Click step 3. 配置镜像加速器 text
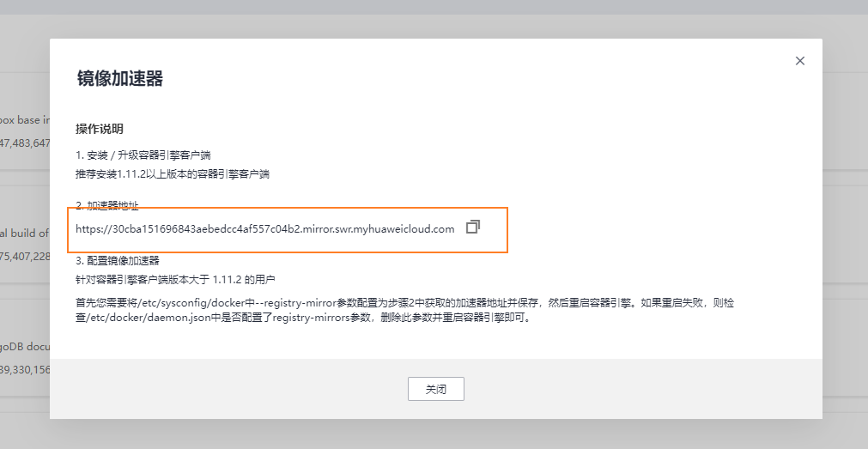This screenshot has height=449, width=868. [118, 260]
